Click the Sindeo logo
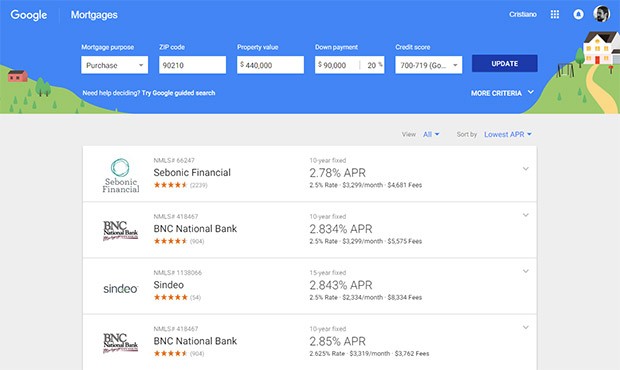Image resolution: width=620 pixels, height=370 pixels. coord(121,289)
